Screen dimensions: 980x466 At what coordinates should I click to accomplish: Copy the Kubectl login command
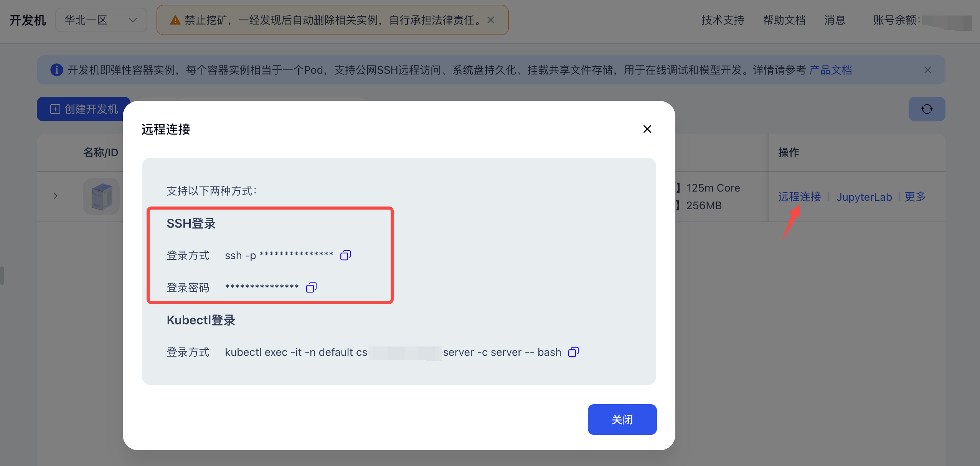pyautogui.click(x=573, y=352)
